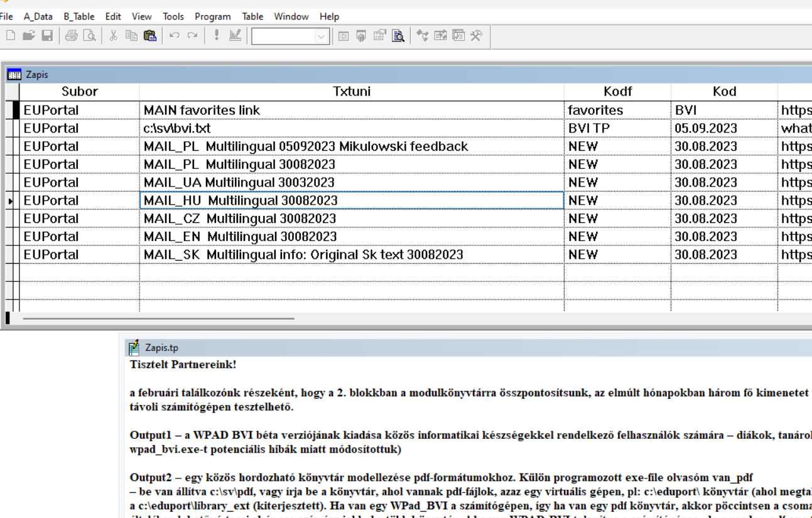The width and height of the screenshot is (812, 518).
Task: Click the Undo arrow icon
Action: [175, 36]
